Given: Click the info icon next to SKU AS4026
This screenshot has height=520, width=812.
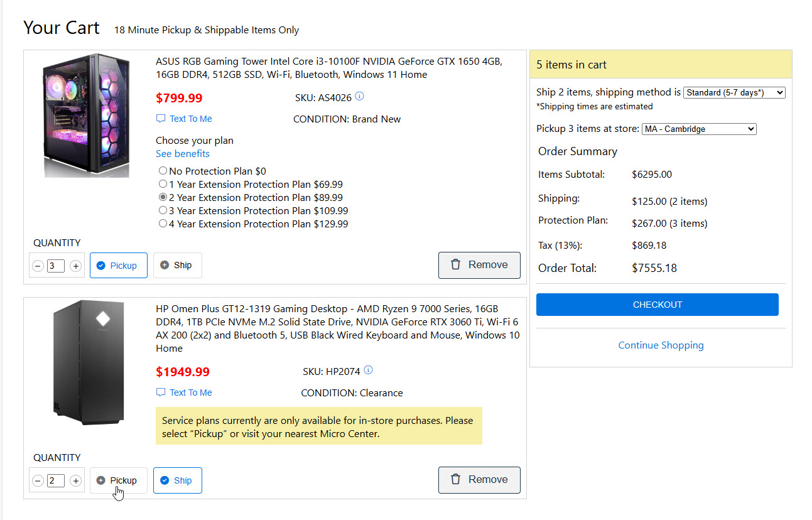Looking at the screenshot, I should [x=359, y=97].
